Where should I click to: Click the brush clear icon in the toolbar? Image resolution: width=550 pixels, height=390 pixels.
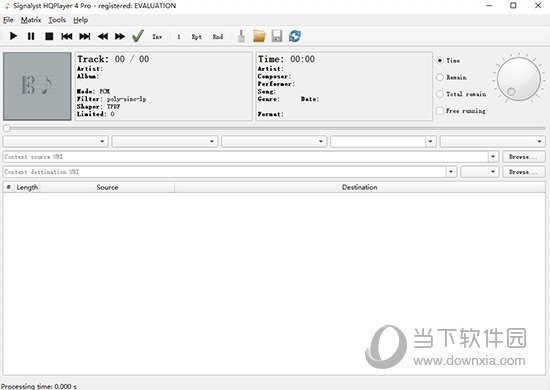click(x=241, y=36)
